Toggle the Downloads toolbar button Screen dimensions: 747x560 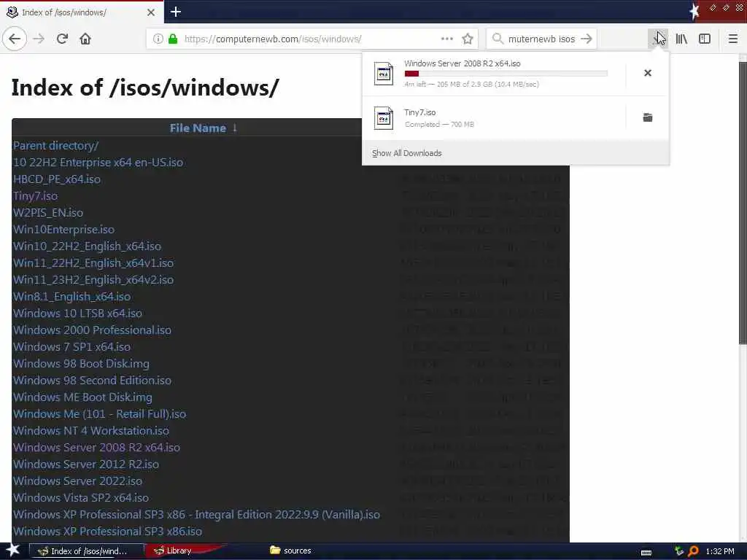(x=658, y=39)
